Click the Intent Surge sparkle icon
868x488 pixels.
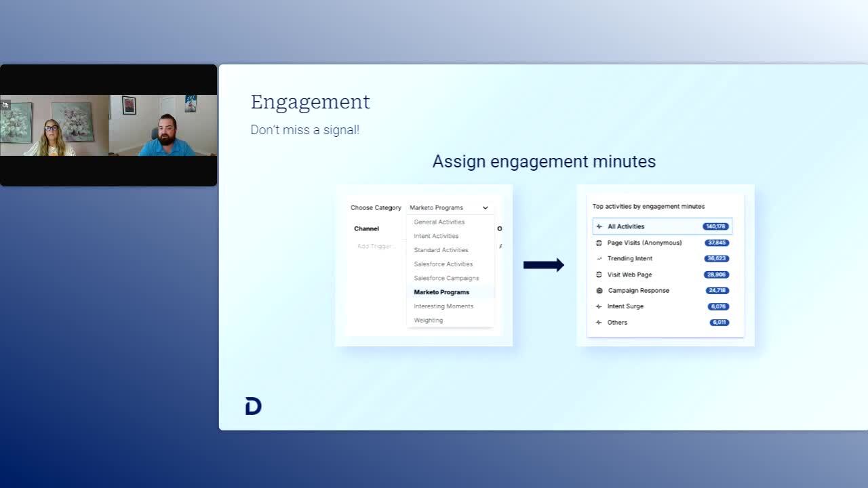coord(599,306)
